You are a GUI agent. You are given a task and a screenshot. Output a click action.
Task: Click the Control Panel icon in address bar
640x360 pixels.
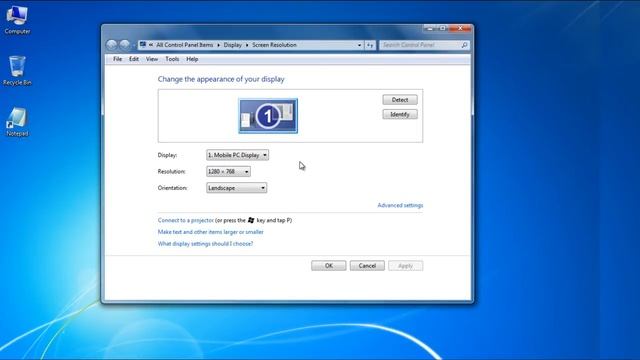143,44
